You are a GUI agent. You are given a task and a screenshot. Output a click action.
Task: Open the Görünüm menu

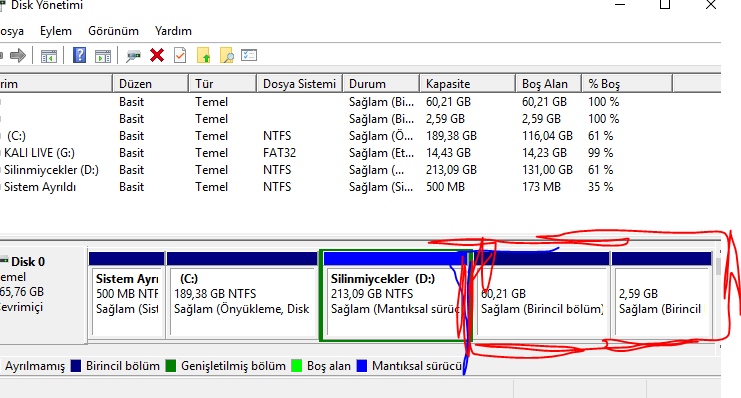[x=113, y=31]
